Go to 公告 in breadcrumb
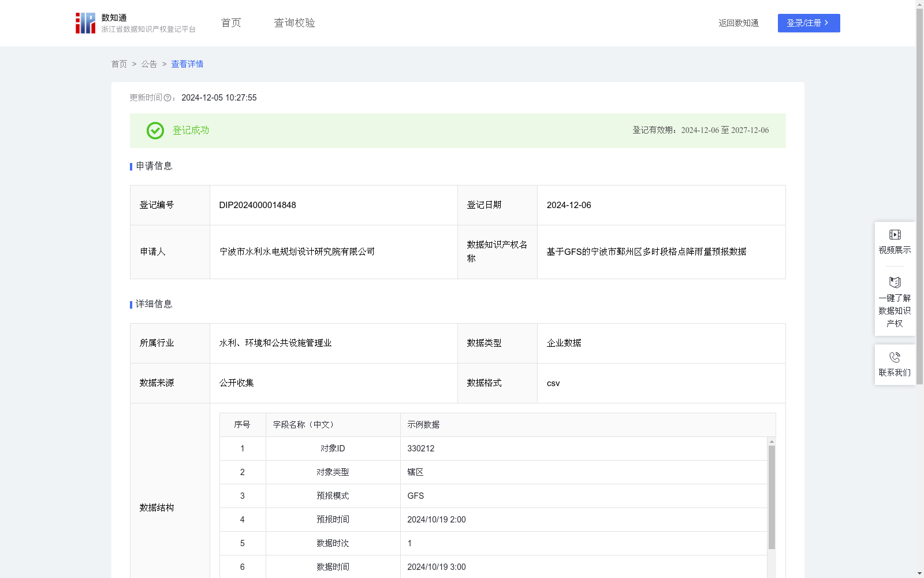 (x=149, y=64)
